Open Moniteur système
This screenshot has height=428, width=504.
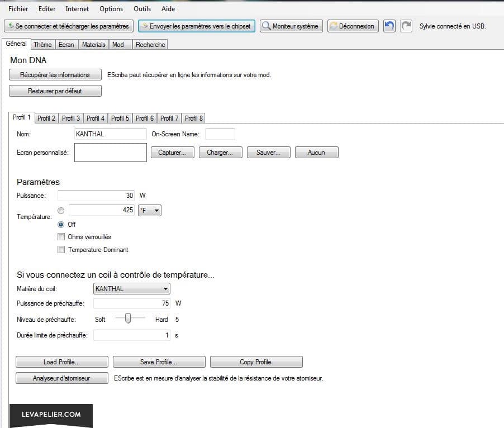pyautogui.click(x=291, y=26)
